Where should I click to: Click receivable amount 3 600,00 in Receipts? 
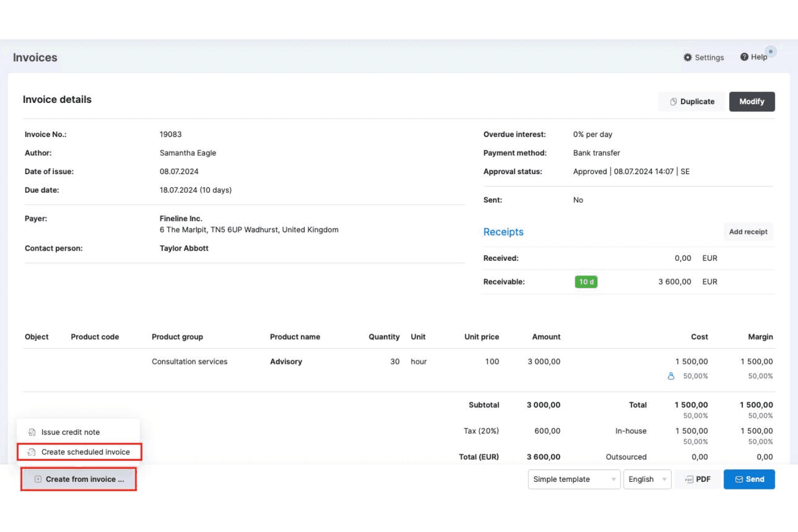(675, 282)
